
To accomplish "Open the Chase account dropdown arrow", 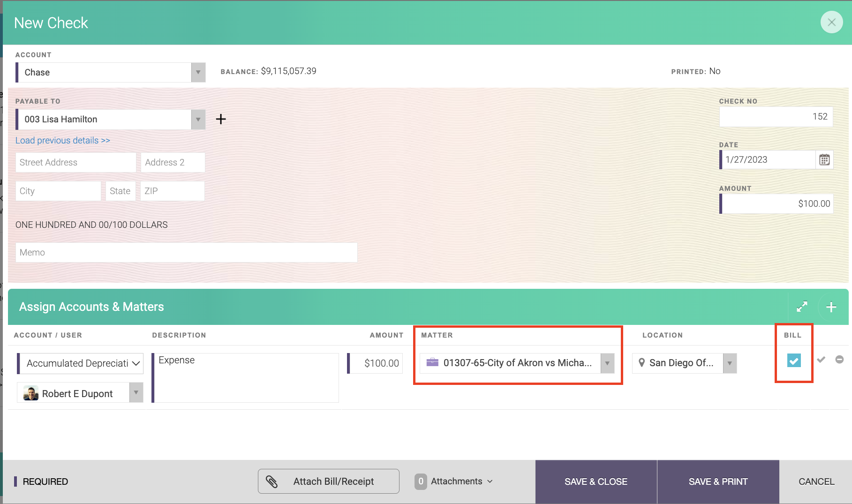I will (198, 72).
